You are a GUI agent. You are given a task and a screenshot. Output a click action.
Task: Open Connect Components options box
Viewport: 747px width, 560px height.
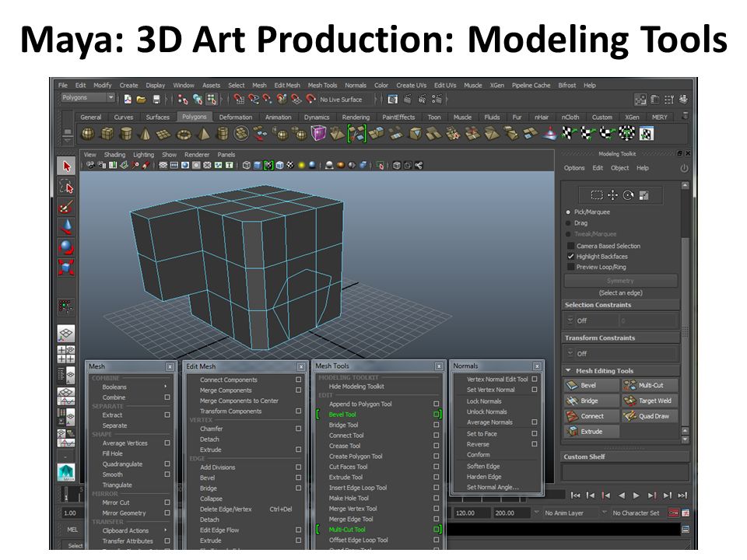click(x=298, y=380)
